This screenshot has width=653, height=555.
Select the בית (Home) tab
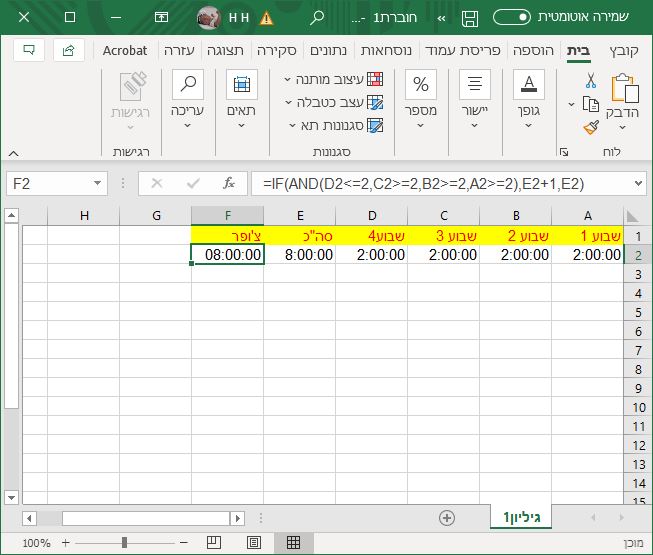pos(578,51)
